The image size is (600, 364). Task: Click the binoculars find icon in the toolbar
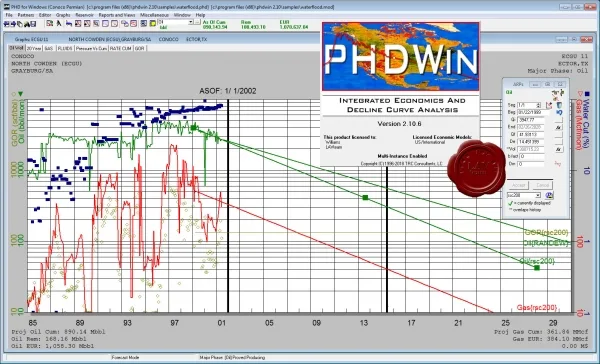[x=27, y=24]
